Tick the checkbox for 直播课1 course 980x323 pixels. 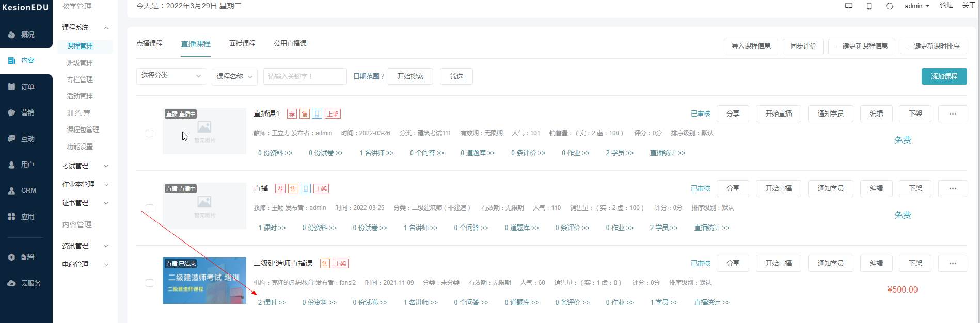[149, 133]
